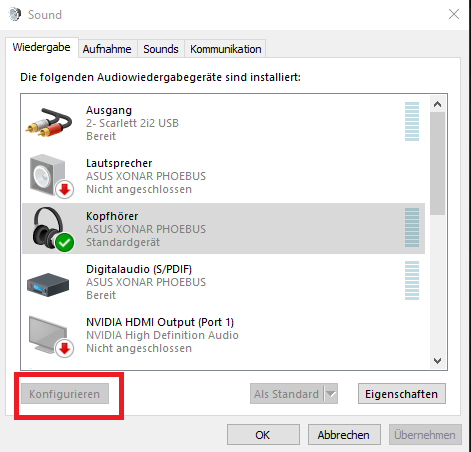Close the Sound dialog window

(454, 14)
